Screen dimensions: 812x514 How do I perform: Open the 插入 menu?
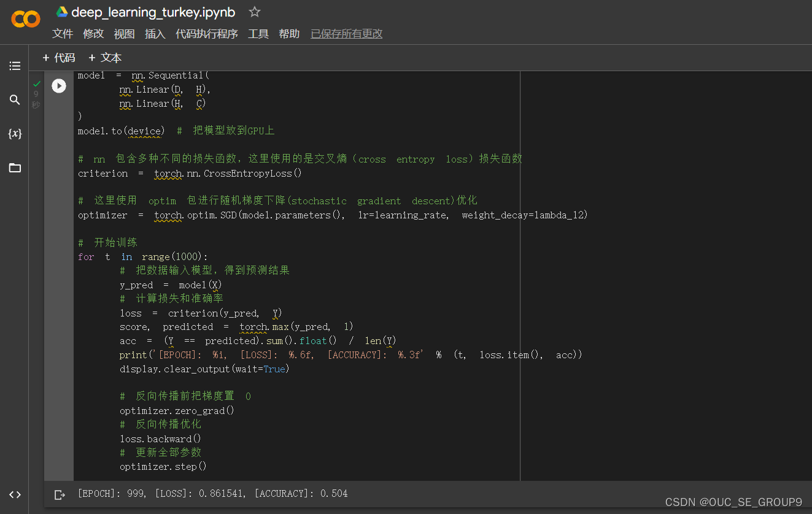tap(155, 34)
